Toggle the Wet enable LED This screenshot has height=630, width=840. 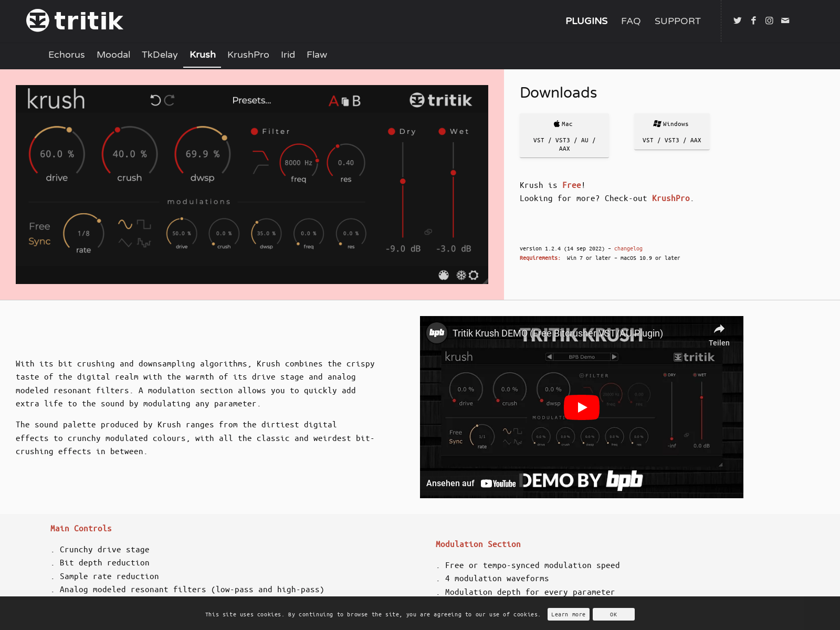tap(442, 132)
